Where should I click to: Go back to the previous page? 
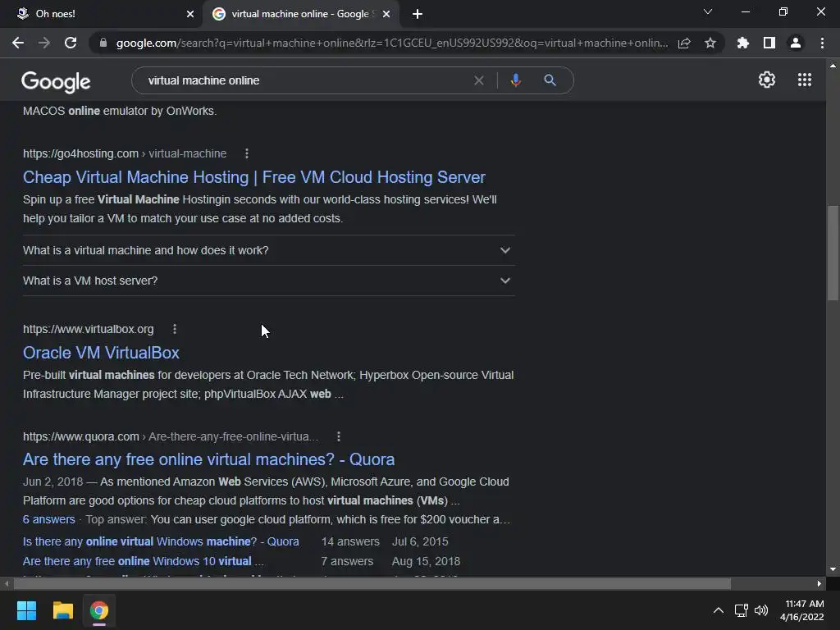click(x=18, y=43)
